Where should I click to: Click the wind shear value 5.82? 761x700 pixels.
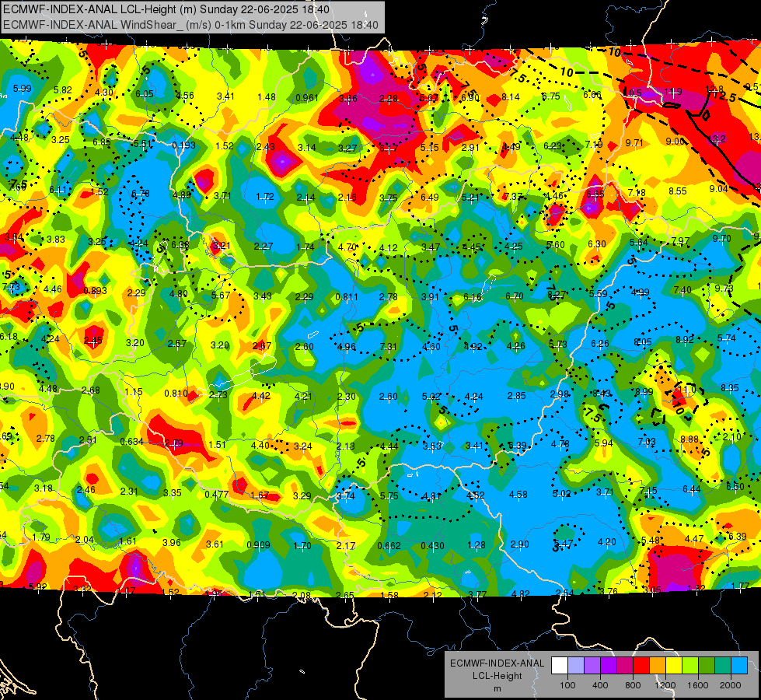pos(63,90)
